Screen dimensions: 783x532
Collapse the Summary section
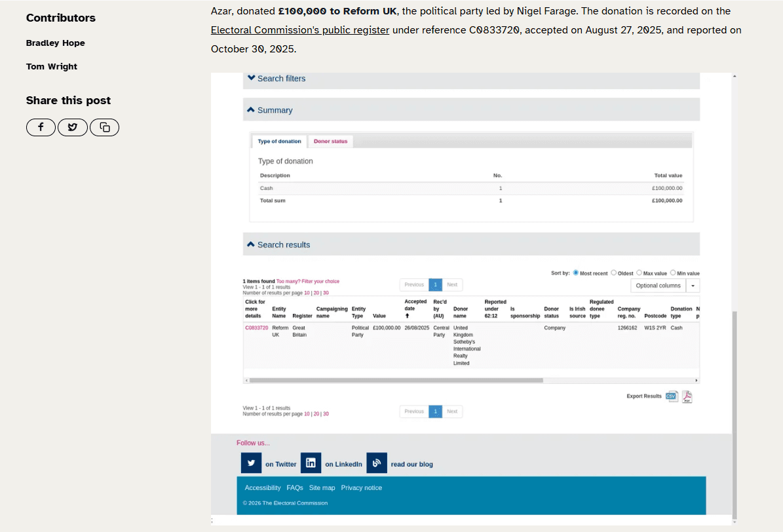click(270, 110)
